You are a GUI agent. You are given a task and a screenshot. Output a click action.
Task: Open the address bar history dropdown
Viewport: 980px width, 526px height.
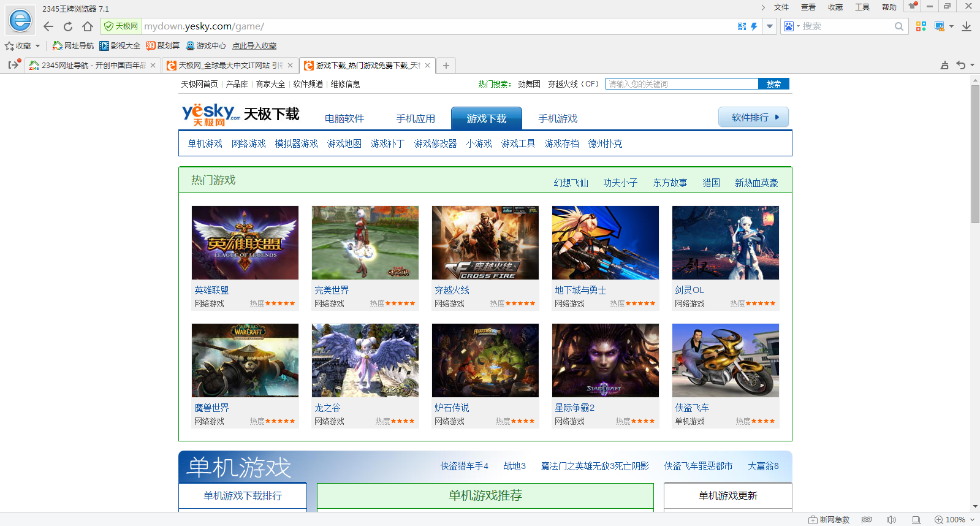(770, 26)
